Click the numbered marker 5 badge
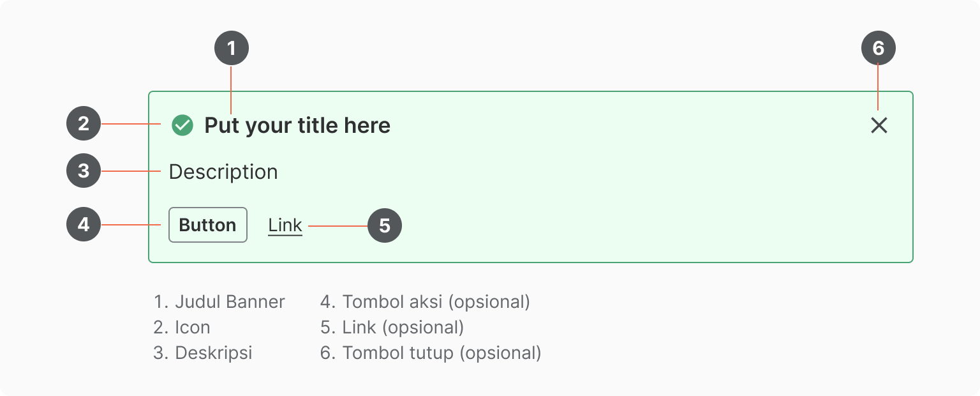This screenshot has width=980, height=396. point(385,225)
